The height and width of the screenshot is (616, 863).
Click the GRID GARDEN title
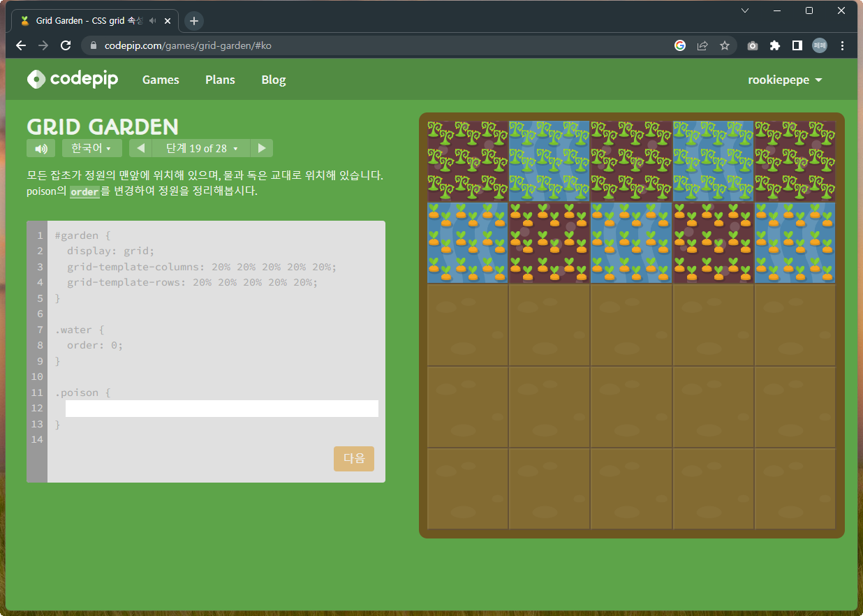pos(103,126)
